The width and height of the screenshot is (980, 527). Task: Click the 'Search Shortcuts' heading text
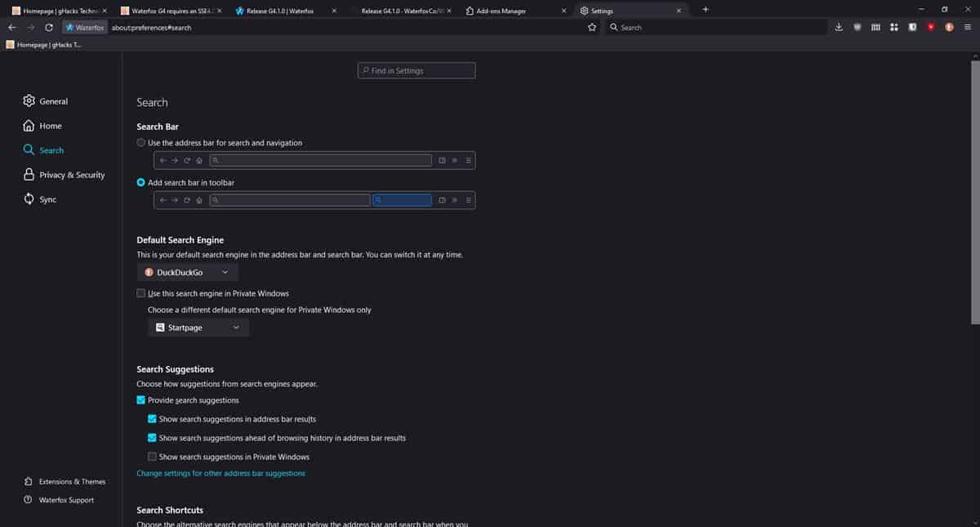point(170,510)
